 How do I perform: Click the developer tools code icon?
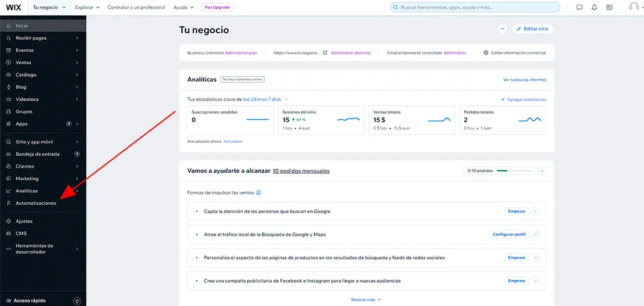click(x=8, y=249)
